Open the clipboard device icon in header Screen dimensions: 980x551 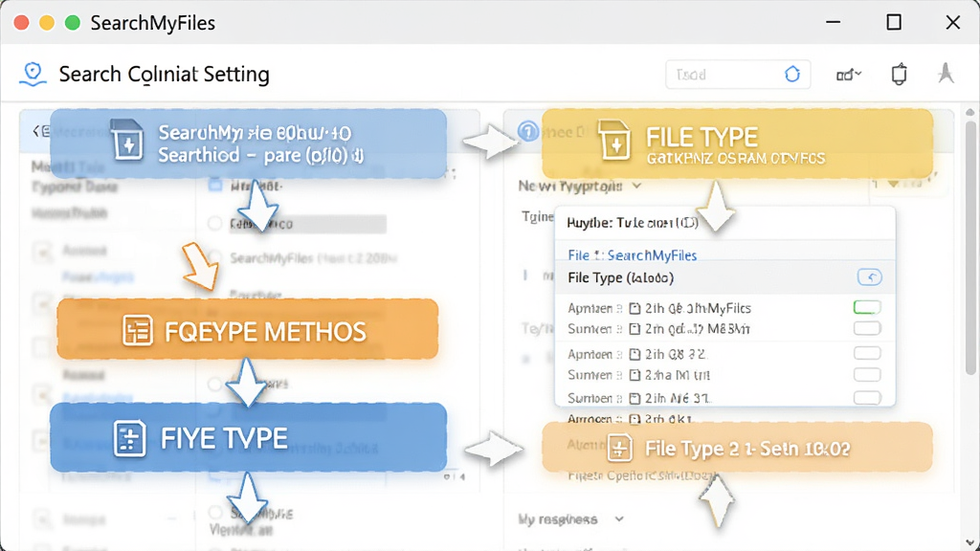click(899, 74)
